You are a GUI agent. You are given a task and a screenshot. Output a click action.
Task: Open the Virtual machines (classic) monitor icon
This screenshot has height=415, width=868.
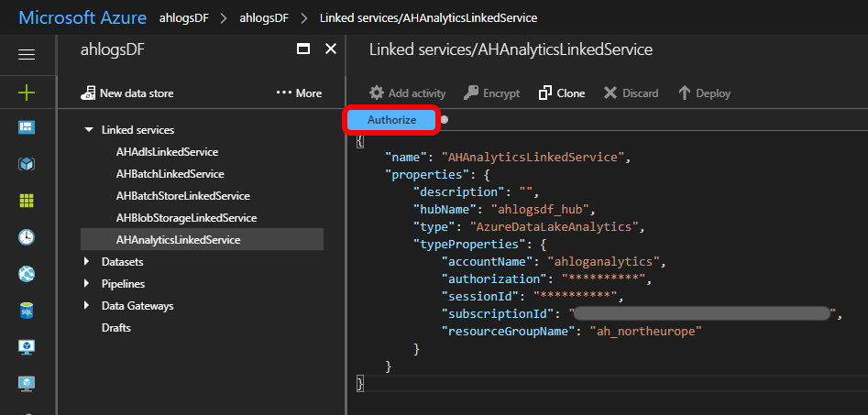[x=27, y=347]
